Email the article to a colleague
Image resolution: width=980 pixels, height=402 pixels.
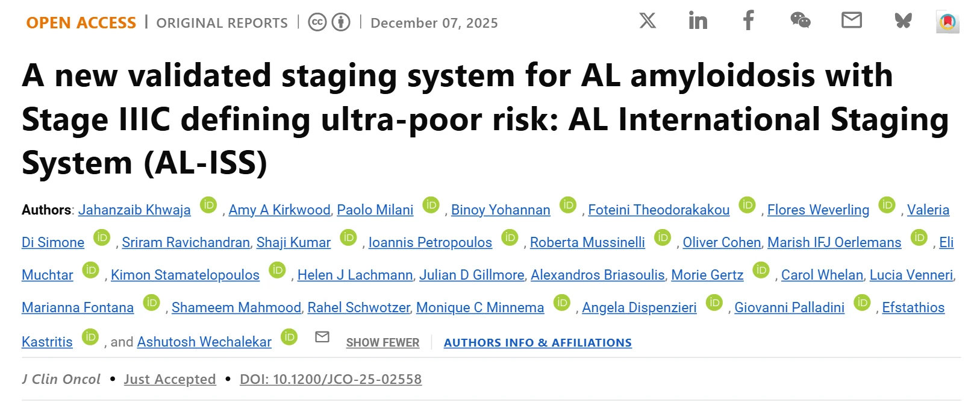(852, 21)
